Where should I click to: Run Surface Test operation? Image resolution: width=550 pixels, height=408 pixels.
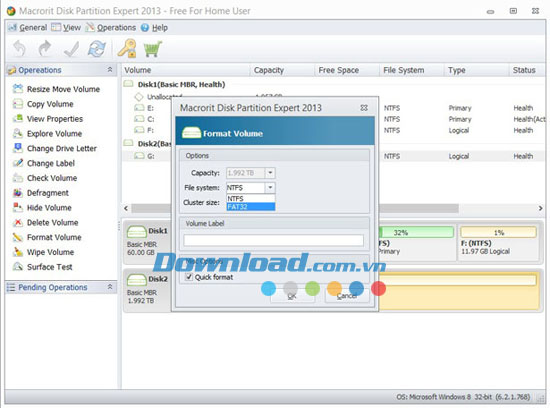coord(42,267)
